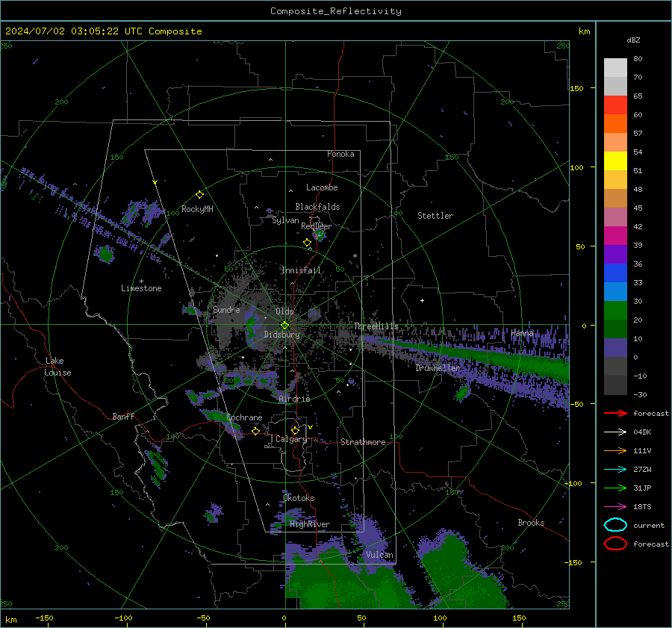672x628 pixels.
Task: Click the km unit label at top right
Action: coord(584,31)
